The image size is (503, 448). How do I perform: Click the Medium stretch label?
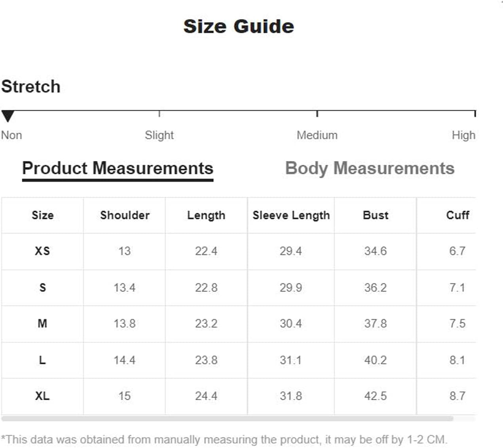pyautogui.click(x=317, y=135)
